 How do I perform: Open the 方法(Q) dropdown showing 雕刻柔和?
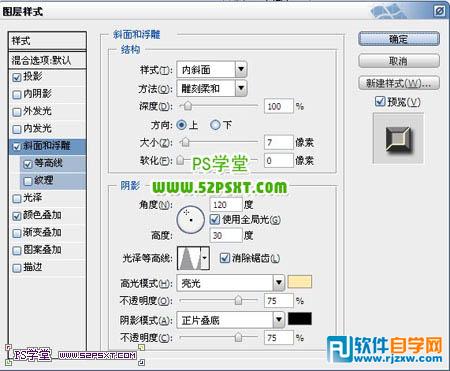[x=212, y=88]
